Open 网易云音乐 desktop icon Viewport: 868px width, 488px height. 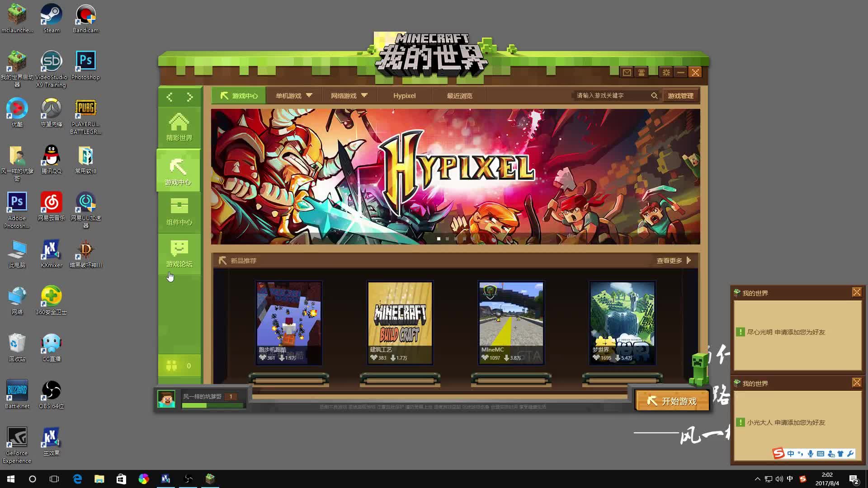pyautogui.click(x=51, y=206)
